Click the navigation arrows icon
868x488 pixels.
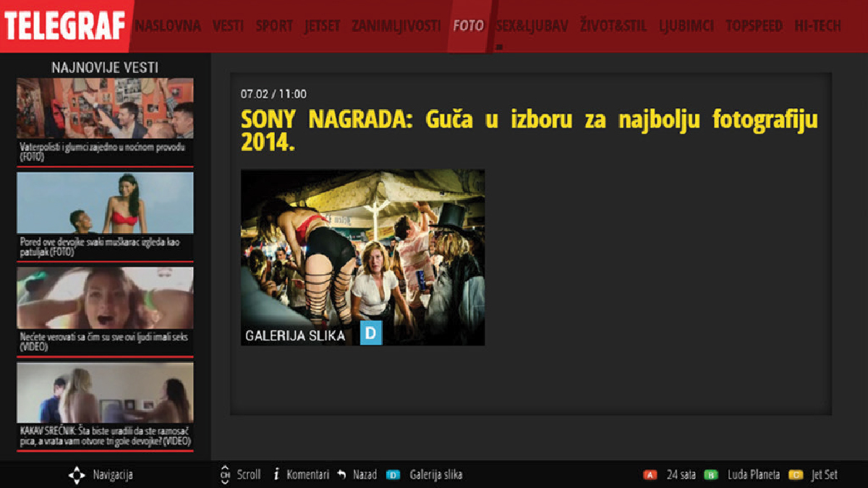[x=77, y=475]
